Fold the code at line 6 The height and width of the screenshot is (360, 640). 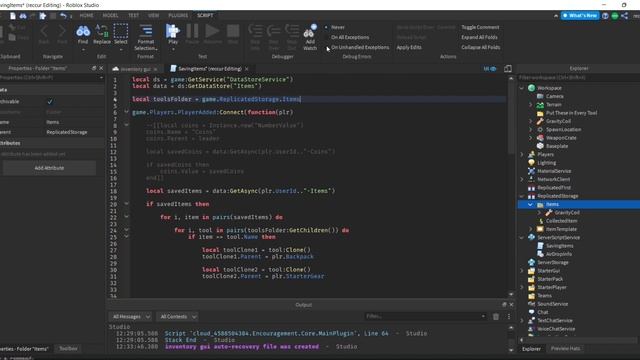click(126, 111)
